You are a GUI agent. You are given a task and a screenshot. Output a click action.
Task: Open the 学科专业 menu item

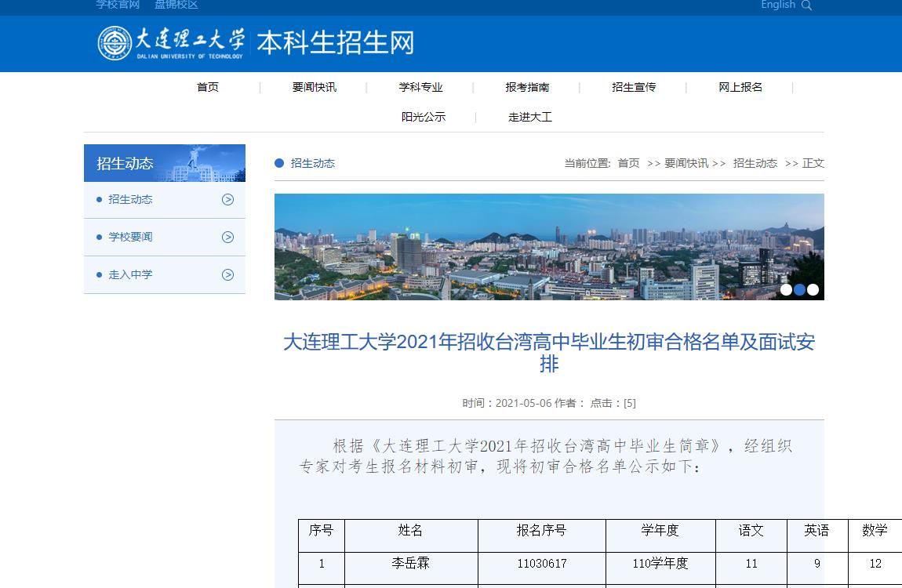(x=420, y=88)
